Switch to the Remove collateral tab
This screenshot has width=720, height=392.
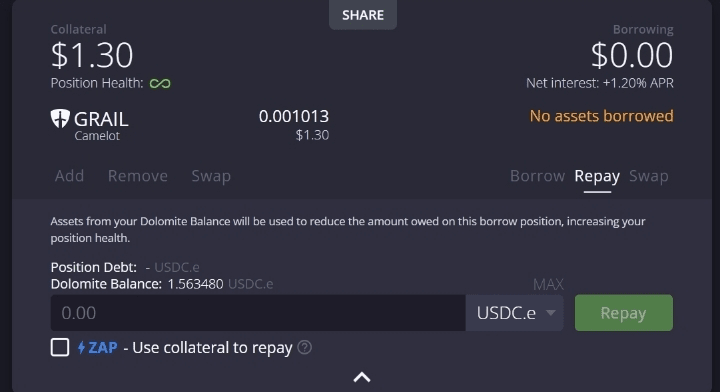click(x=138, y=176)
